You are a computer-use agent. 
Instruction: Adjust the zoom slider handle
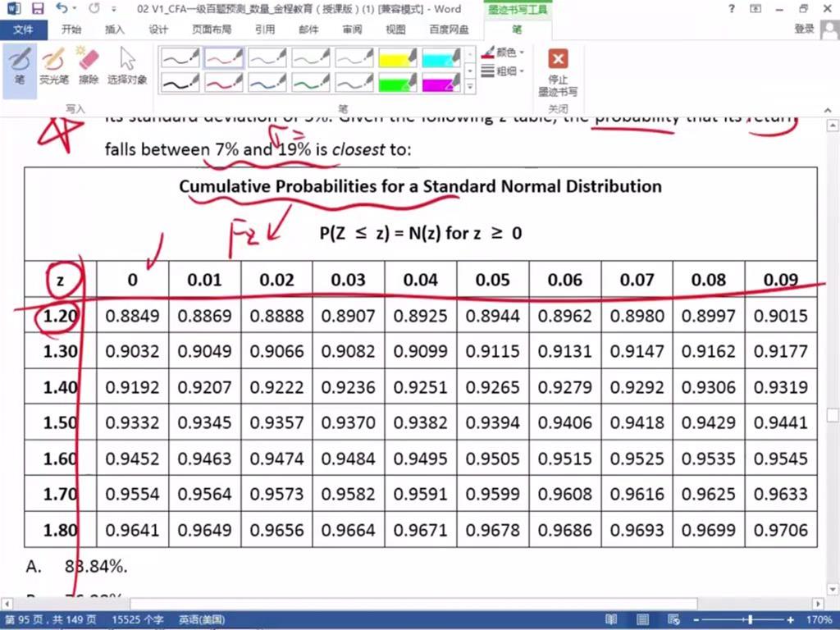coord(750,620)
